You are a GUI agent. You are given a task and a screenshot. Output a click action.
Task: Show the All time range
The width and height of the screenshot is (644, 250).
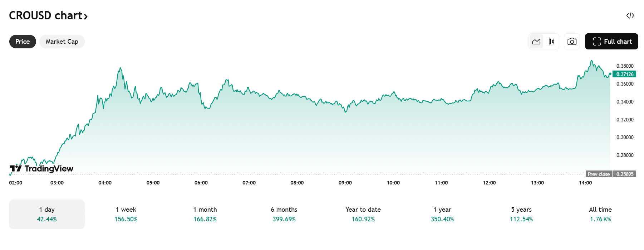[x=600, y=214]
